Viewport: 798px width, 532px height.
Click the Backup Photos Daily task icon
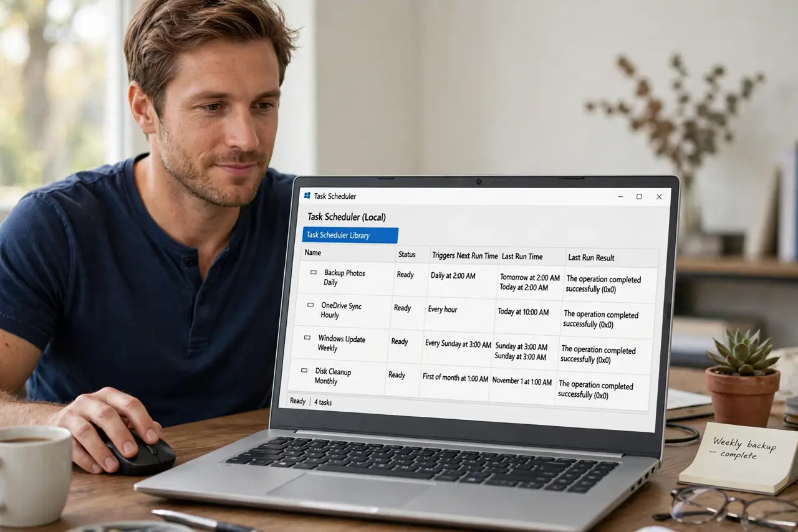(314, 273)
